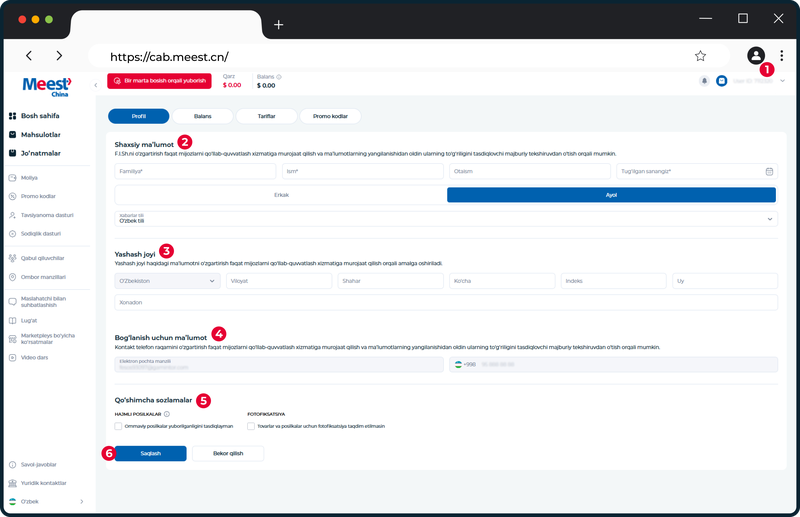Switch to the Tariflar tab
This screenshot has height=517, width=800.
pos(266,116)
